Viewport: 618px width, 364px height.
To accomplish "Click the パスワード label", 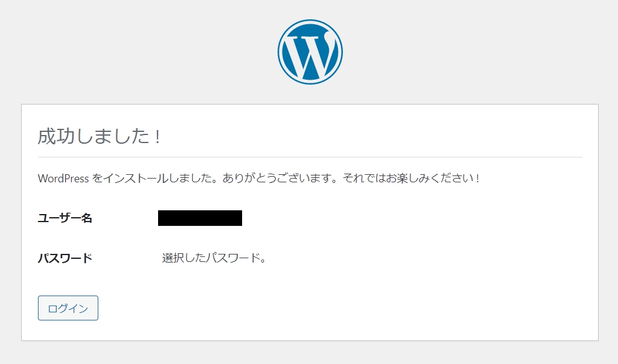I will (65, 258).
